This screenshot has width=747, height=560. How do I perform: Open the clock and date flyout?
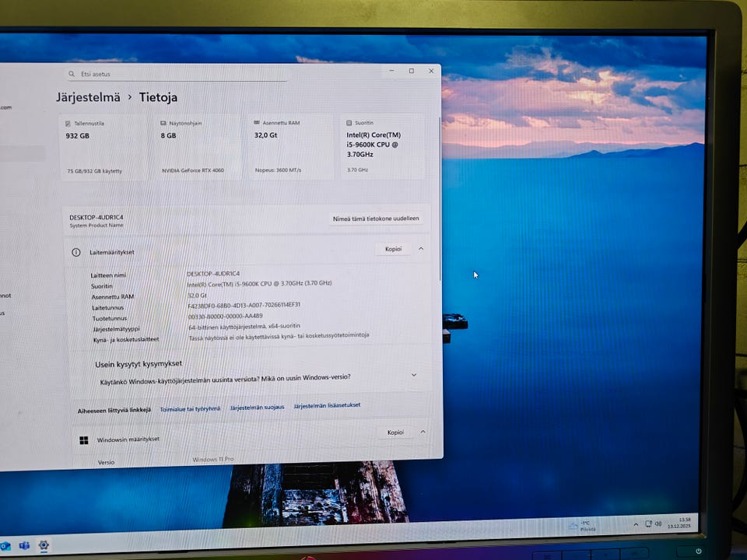[x=679, y=523]
